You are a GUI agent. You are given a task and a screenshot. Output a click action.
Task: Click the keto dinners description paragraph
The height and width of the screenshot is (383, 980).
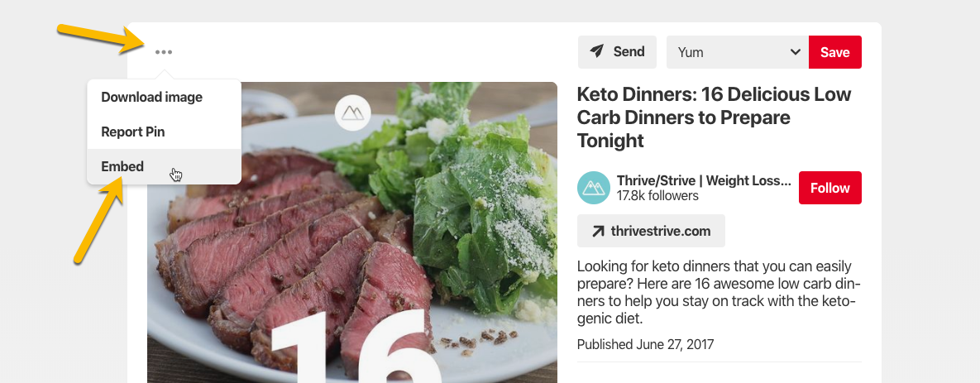point(716,293)
